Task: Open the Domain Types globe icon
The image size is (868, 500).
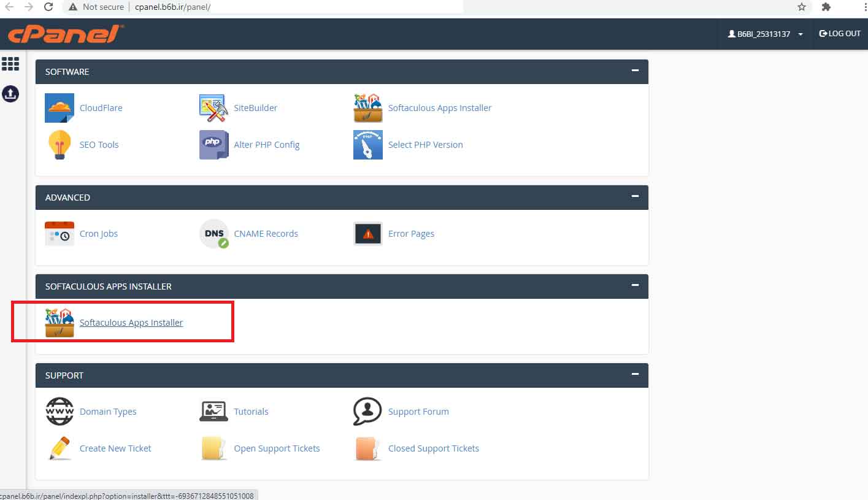Action: coord(60,412)
